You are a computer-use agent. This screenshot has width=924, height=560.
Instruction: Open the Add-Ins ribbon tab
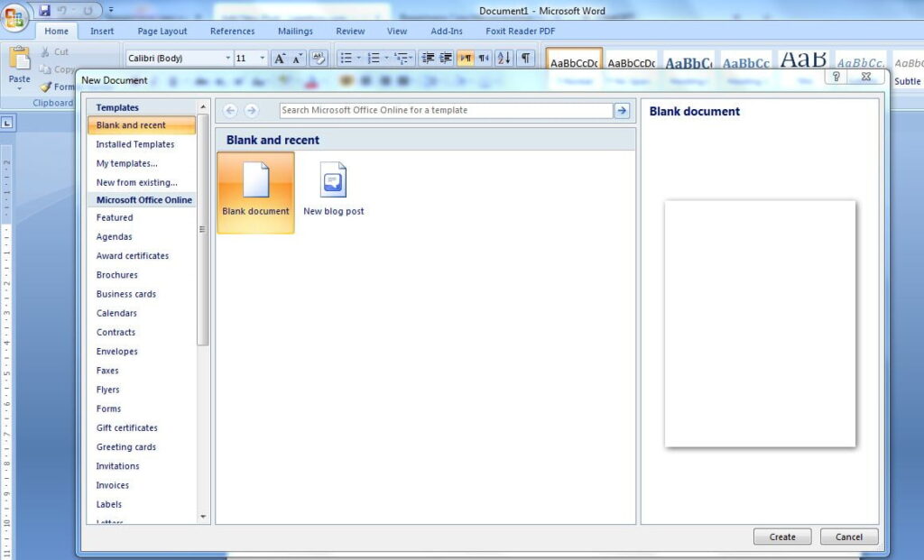(x=447, y=32)
